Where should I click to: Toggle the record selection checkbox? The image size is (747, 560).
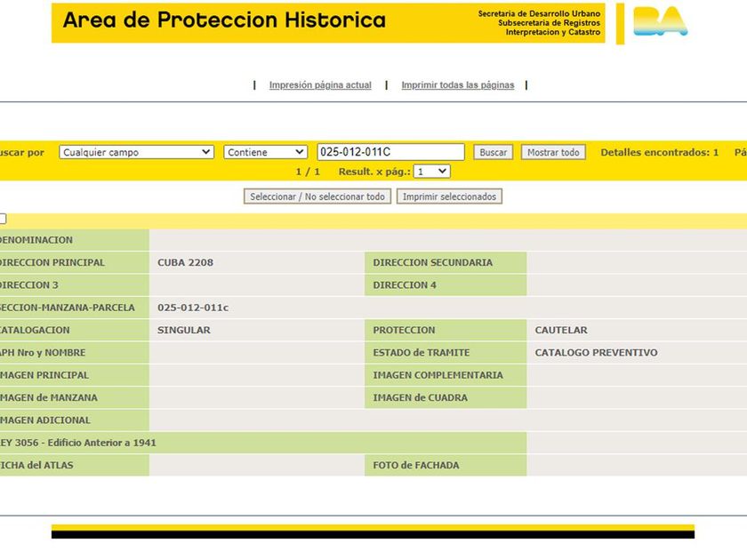3,219
